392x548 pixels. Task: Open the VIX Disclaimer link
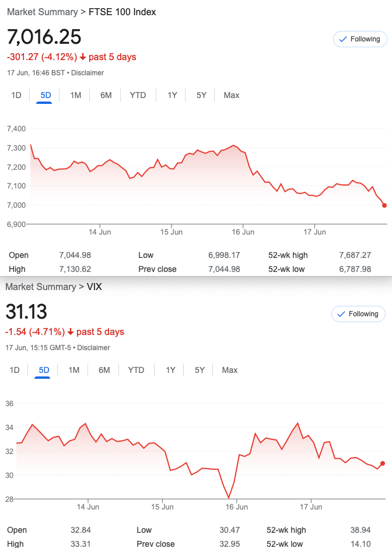93,348
